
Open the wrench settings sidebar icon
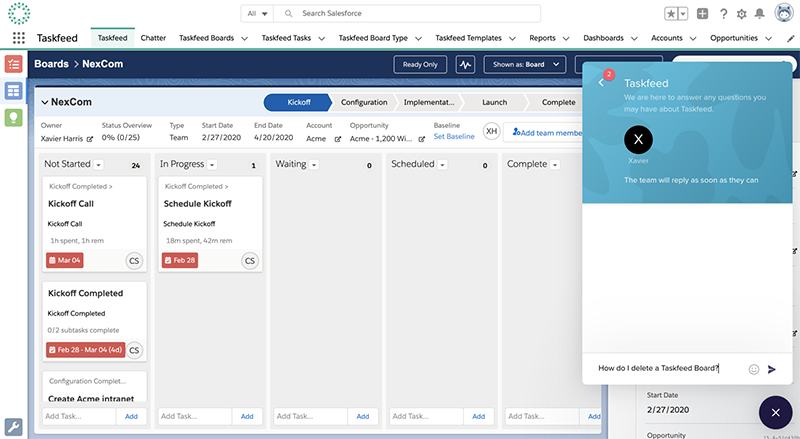pyautogui.click(x=14, y=427)
